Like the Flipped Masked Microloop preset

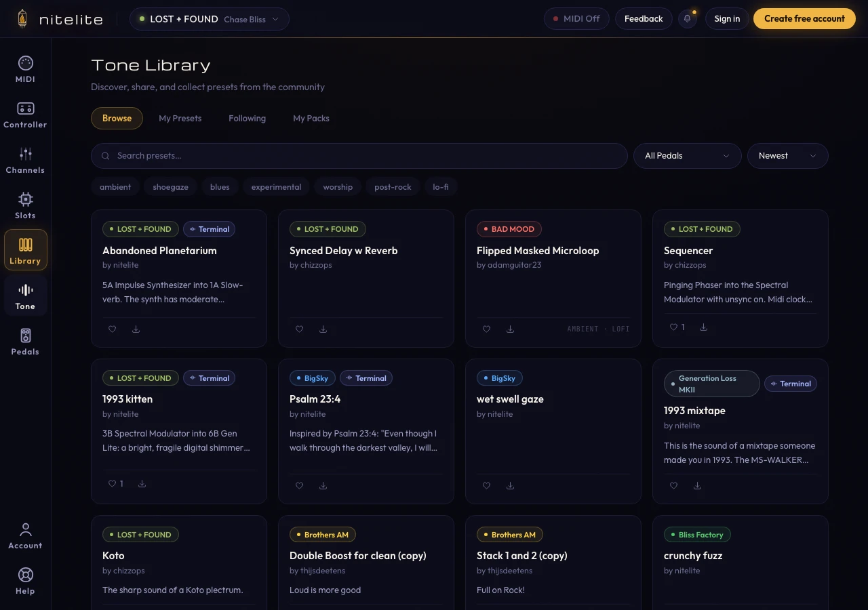point(486,329)
